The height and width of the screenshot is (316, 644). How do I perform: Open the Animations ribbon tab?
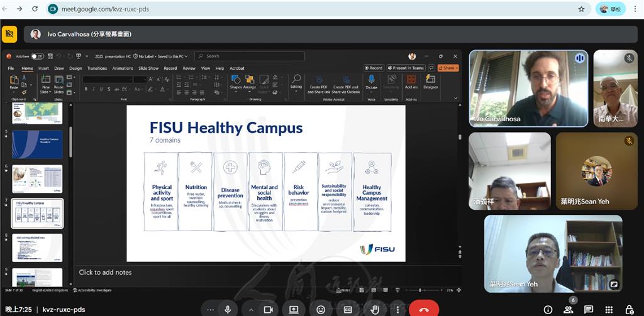(123, 68)
